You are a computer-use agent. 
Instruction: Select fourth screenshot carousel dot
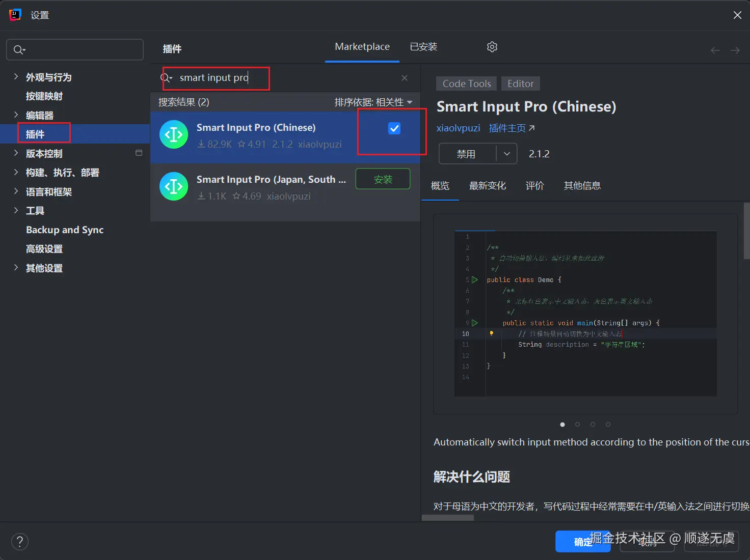608,424
